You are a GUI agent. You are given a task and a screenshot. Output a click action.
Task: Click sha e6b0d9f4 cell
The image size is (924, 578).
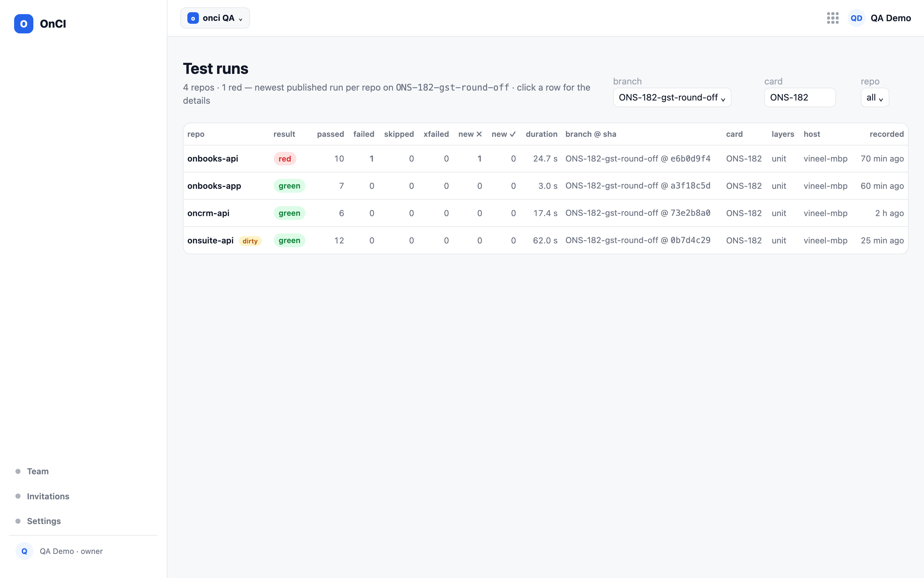(690, 159)
